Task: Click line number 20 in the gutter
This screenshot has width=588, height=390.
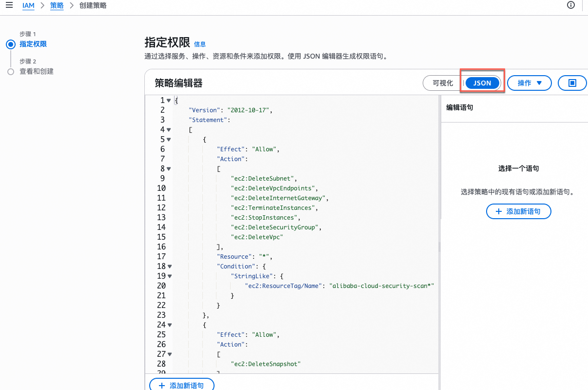Action: [x=161, y=286]
